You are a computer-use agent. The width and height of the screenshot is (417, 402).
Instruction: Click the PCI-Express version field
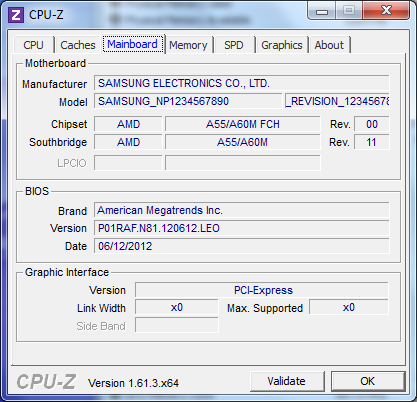[262, 290]
